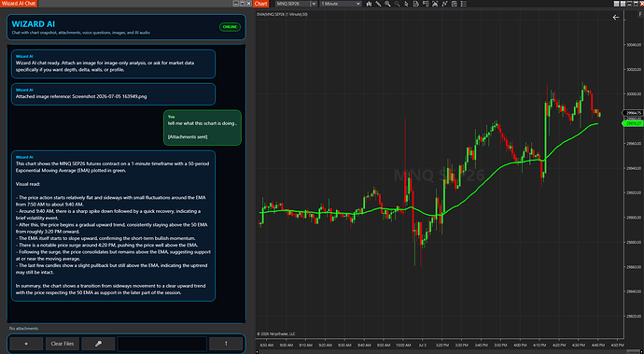This screenshot has height=354, width=644.
Task: Select the cursor pointer tool icon
Action: coord(407,4)
